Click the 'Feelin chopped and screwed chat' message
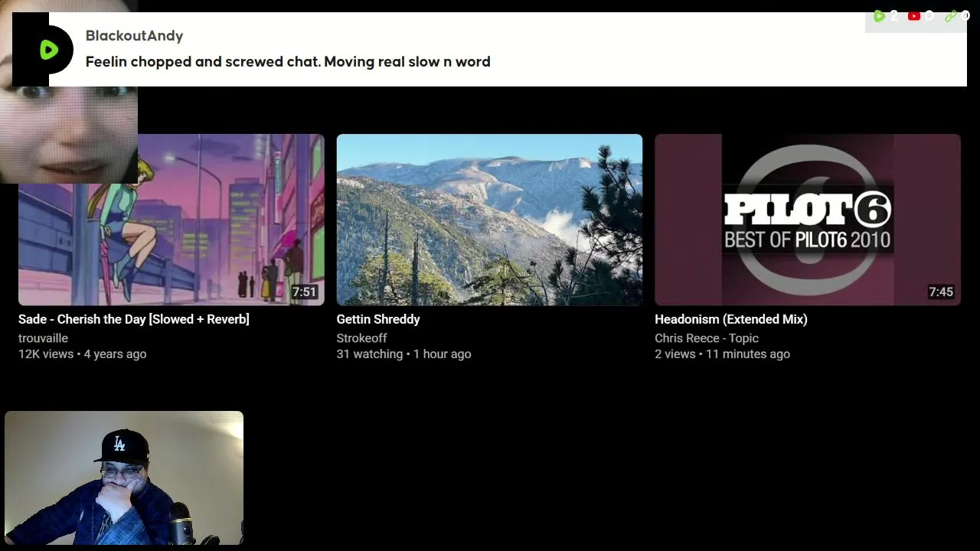Screen dimensions: 980x551 click(288, 62)
